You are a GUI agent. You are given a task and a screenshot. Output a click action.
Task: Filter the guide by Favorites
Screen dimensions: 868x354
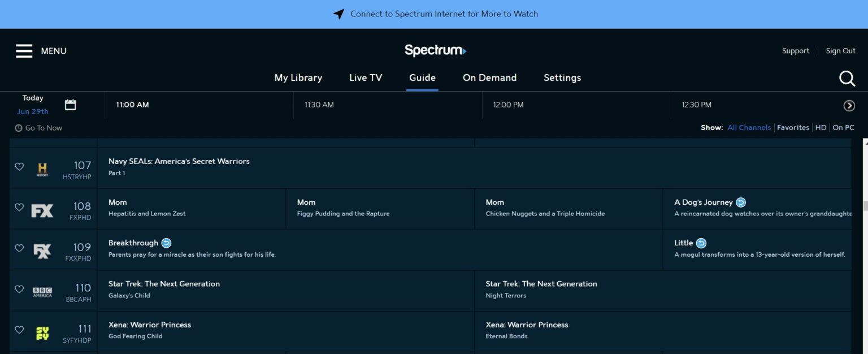tap(793, 127)
